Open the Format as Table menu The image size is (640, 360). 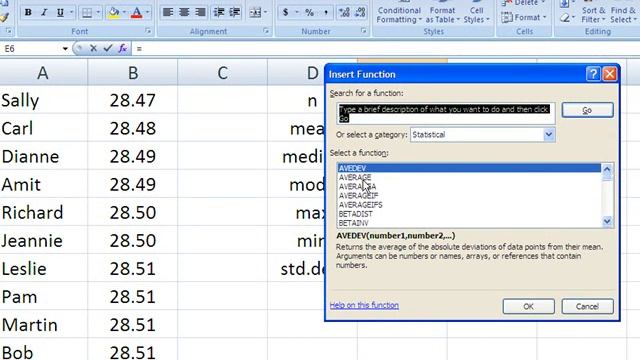[x=442, y=14]
